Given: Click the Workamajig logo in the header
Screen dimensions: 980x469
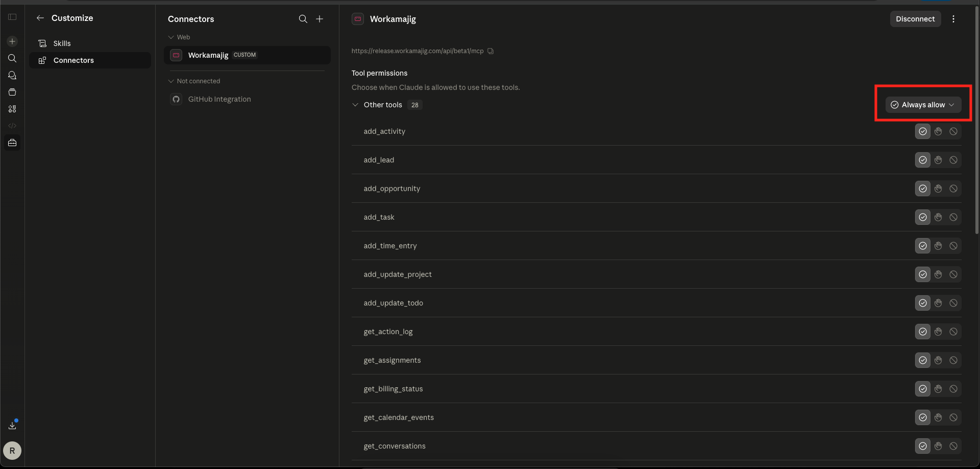Looking at the screenshot, I should click(x=358, y=19).
